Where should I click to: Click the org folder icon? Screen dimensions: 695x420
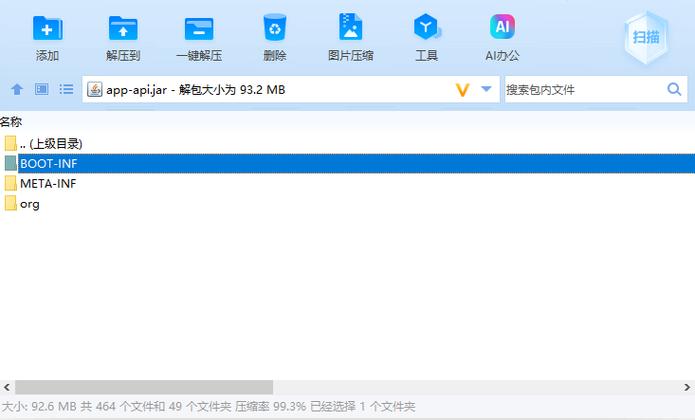pos(11,203)
